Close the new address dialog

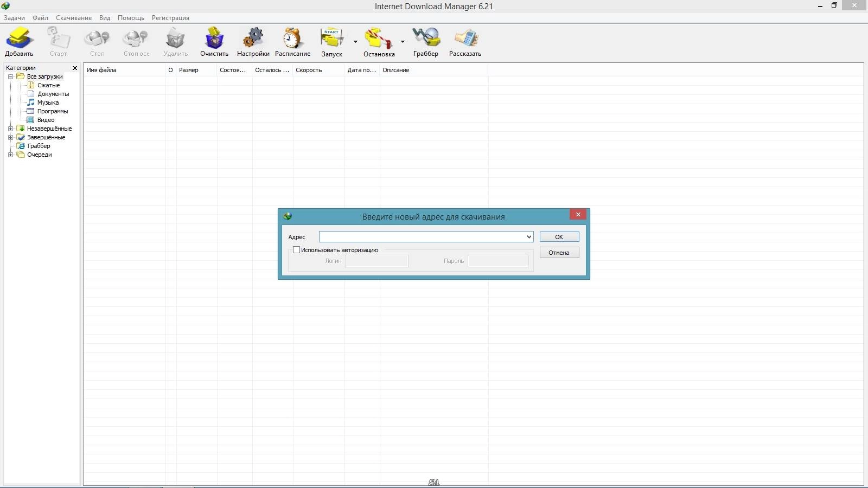point(578,215)
